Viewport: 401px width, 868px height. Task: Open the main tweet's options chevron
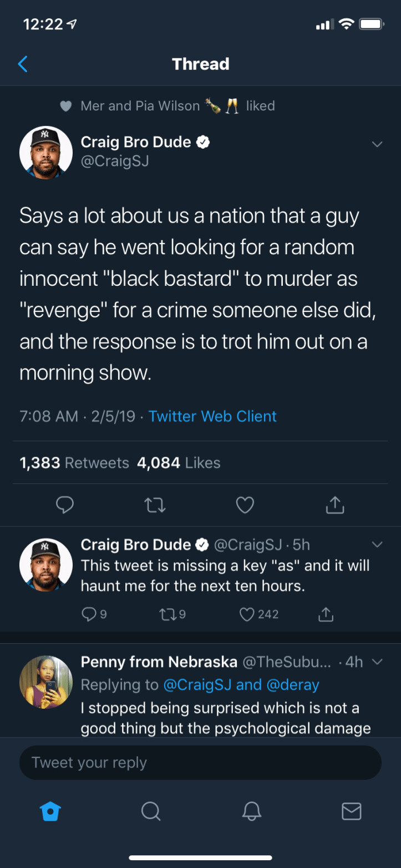tap(377, 144)
